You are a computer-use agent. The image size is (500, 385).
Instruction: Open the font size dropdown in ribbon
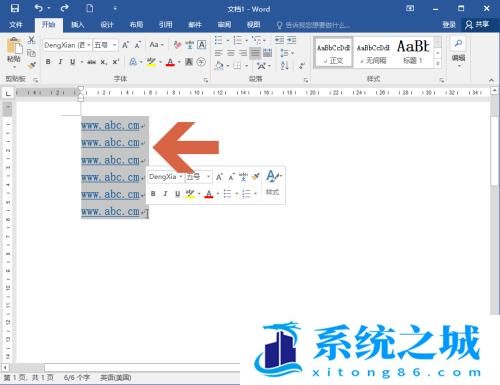(x=115, y=45)
